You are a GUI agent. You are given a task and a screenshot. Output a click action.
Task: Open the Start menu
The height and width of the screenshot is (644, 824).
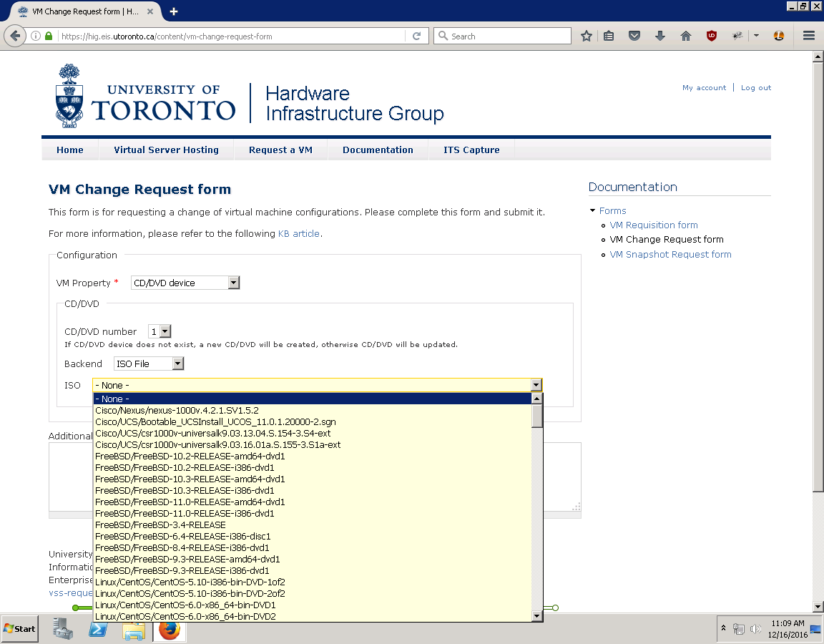19,629
